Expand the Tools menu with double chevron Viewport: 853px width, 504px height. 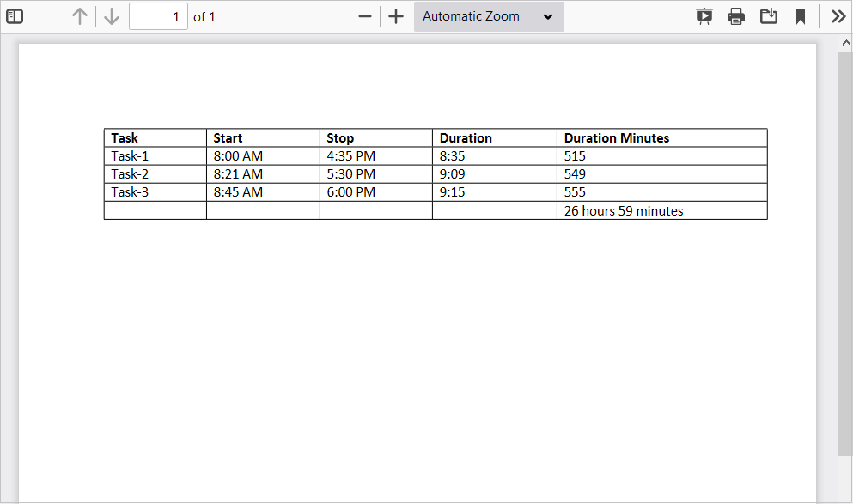838,16
